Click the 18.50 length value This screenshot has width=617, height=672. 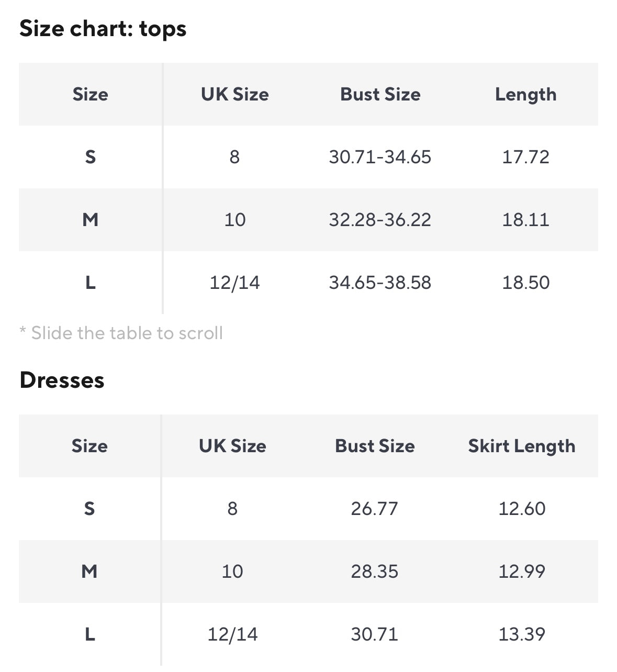click(525, 283)
